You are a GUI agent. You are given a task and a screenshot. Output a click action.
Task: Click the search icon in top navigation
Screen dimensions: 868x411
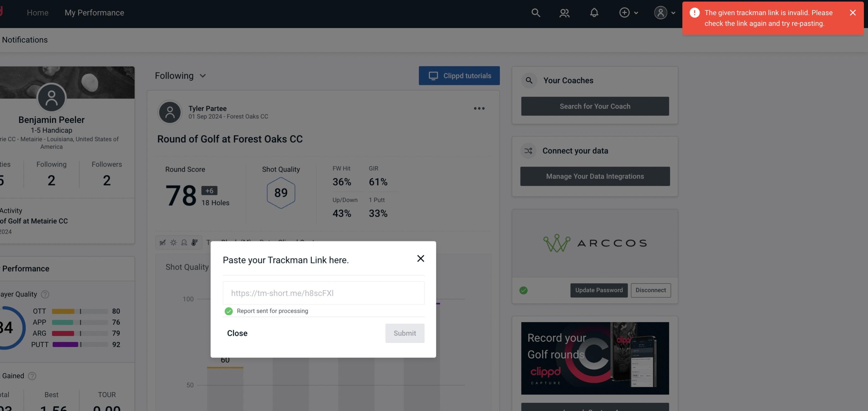(x=535, y=12)
